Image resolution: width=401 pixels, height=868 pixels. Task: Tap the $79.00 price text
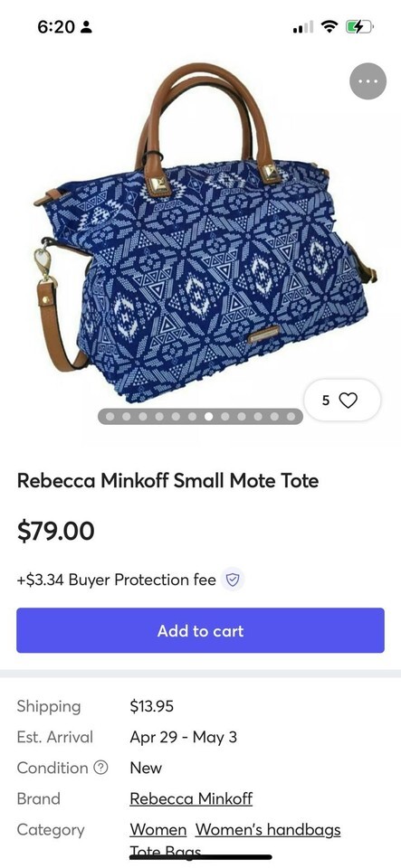[x=55, y=531]
